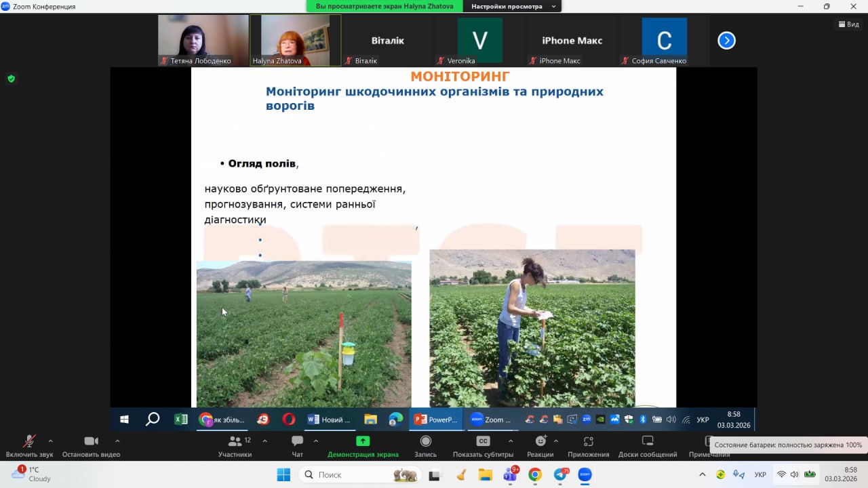Click the green encryption shield icon

(11, 79)
